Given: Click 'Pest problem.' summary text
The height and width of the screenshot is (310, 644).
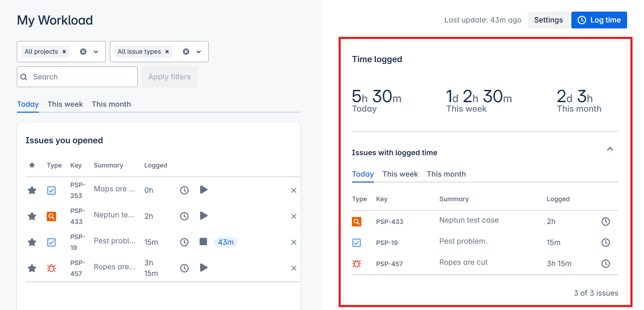Looking at the screenshot, I should point(464,241).
